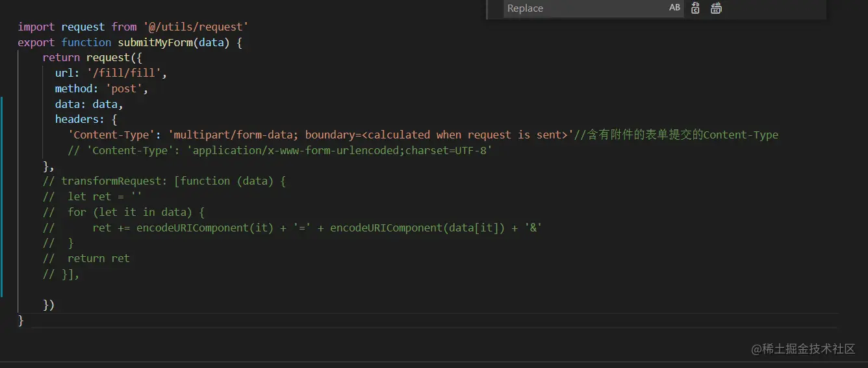Click the "url: '/fill/fill'," line
This screenshot has height=368, width=868.
pyautogui.click(x=111, y=73)
